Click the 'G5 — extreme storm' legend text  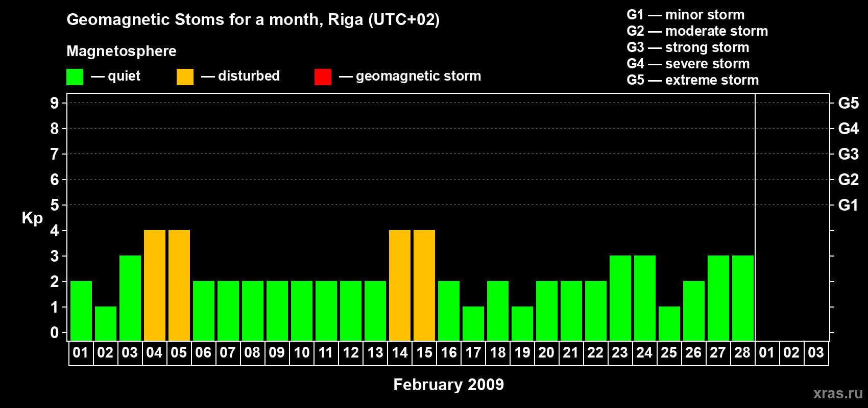click(x=693, y=80)
